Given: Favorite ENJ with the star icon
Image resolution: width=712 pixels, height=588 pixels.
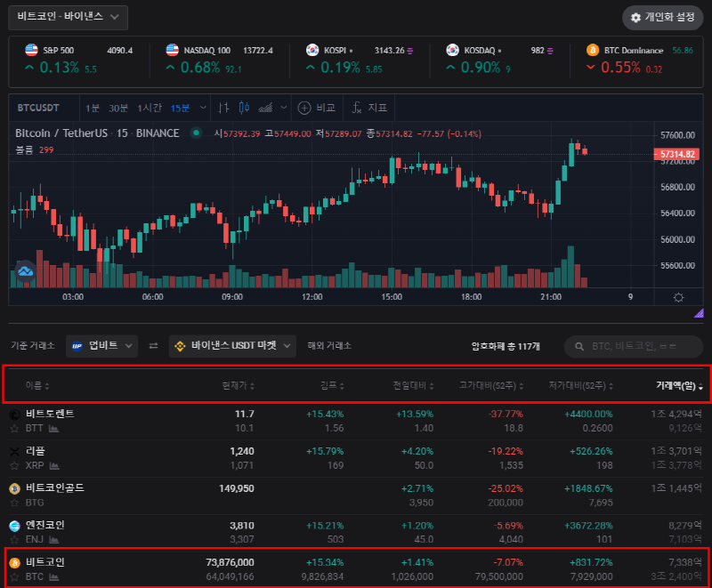Looking at the screenshot, I should point(14,540).
